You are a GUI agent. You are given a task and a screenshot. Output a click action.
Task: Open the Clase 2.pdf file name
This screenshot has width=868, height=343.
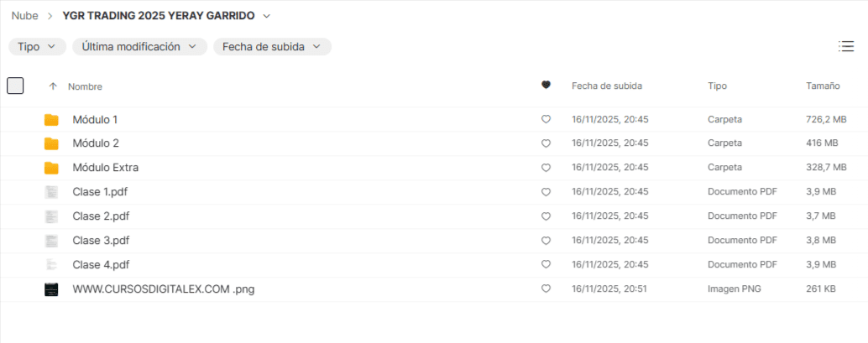(101, 216)
